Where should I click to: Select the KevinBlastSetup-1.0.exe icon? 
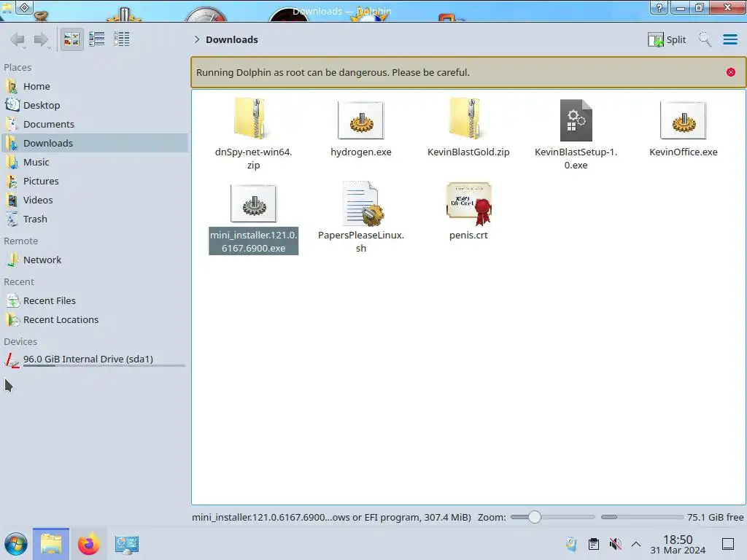(x=576, y=120)
